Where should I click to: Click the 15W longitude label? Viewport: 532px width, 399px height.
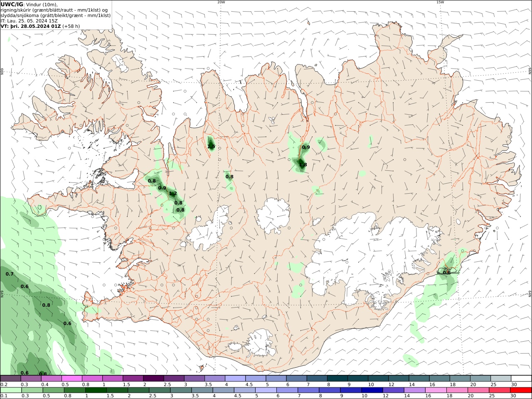coord(440,2)
